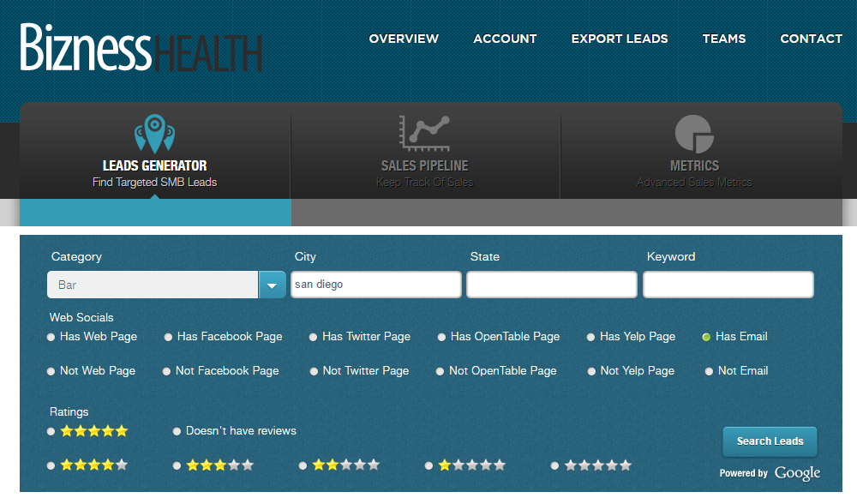This screenshot has width=857, height=504.
Task: Select the Has Facebook Page option
Action: (169, 337)
